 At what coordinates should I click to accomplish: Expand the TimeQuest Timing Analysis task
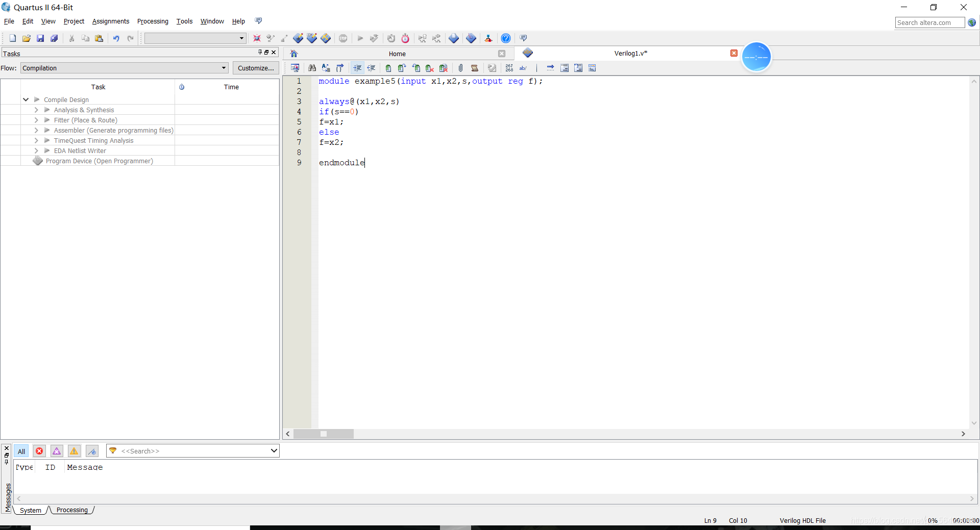tap(36, 140)
